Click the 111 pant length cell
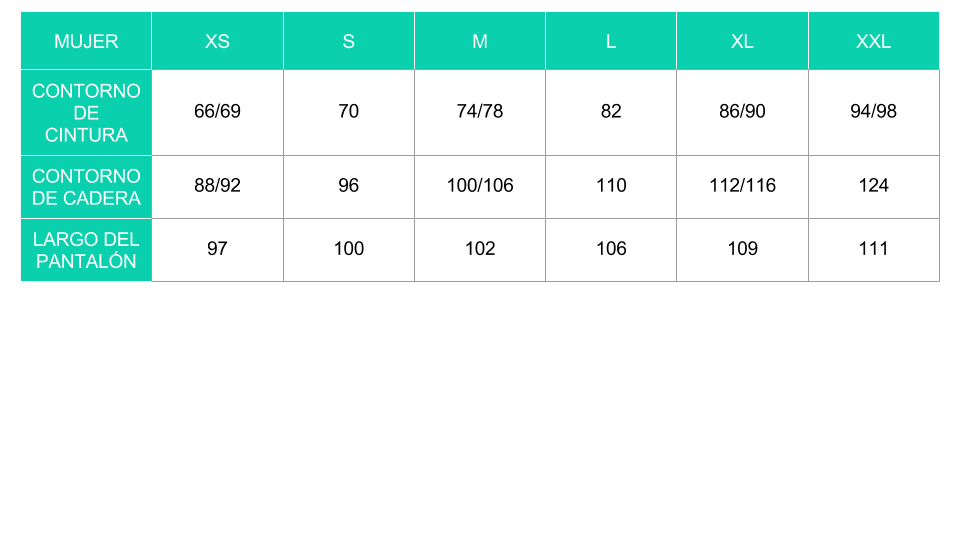The image size is (960, 540). coord(874,250)
